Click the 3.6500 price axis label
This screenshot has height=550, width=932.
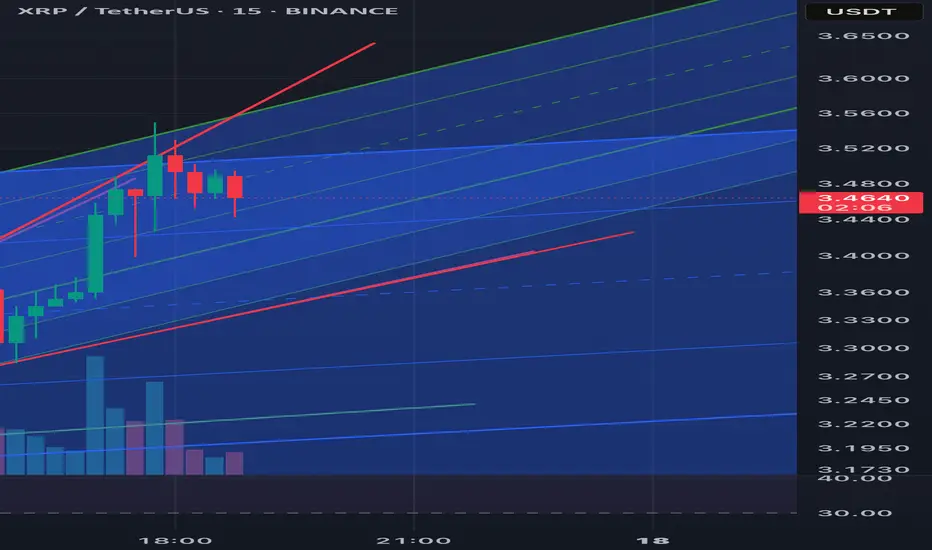coord(864,36)
